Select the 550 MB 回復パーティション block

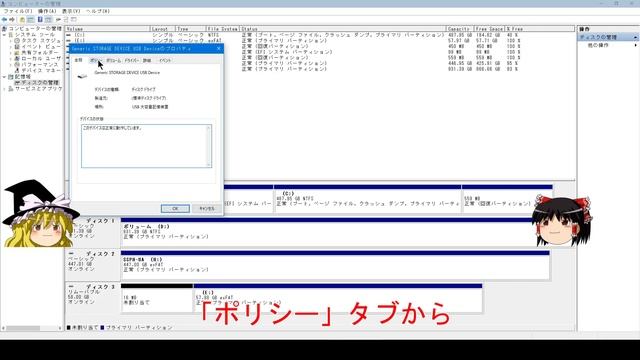pyautogui.click(x=507, y=199)
